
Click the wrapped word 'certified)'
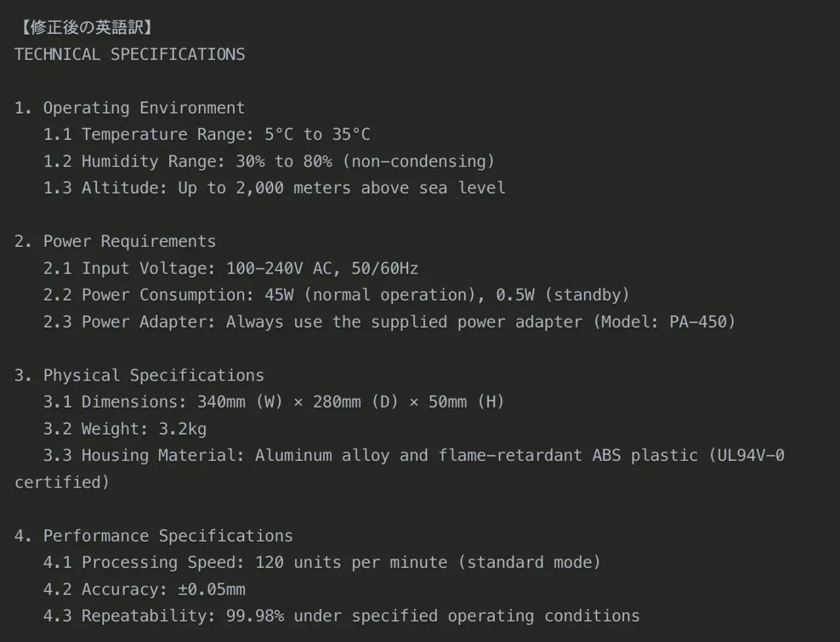(62, 482)
